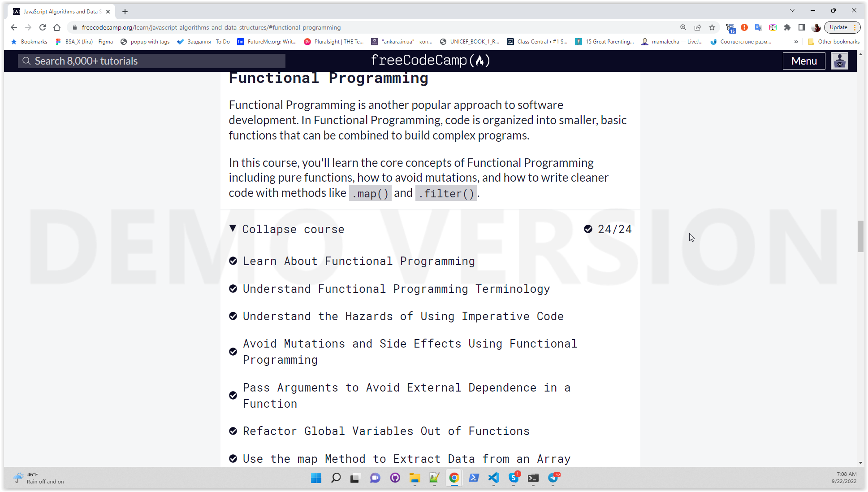Click the bookmark star icon in address bar

point(713,27)
